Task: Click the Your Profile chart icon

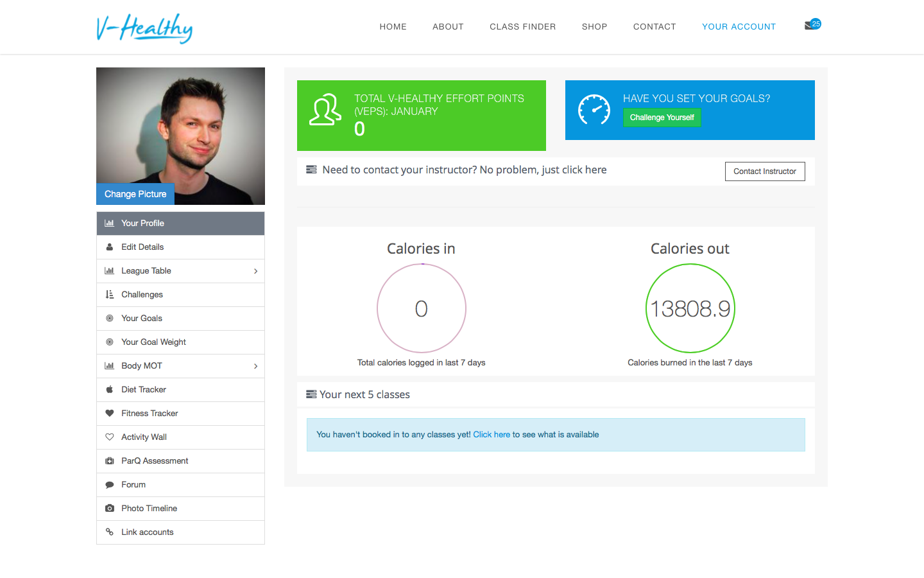Action: pos(110,223)
